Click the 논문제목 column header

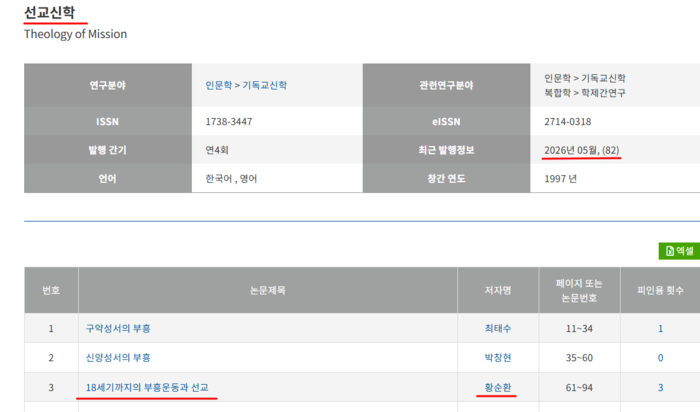[268, 290]
